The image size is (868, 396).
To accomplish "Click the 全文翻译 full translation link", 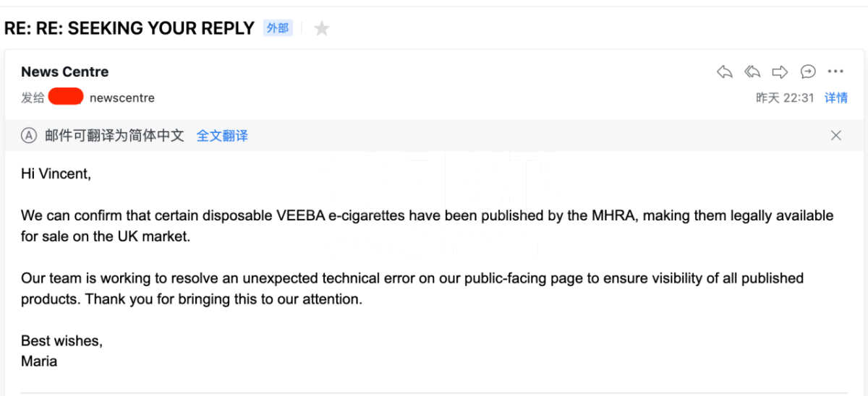I will [222, 136].
